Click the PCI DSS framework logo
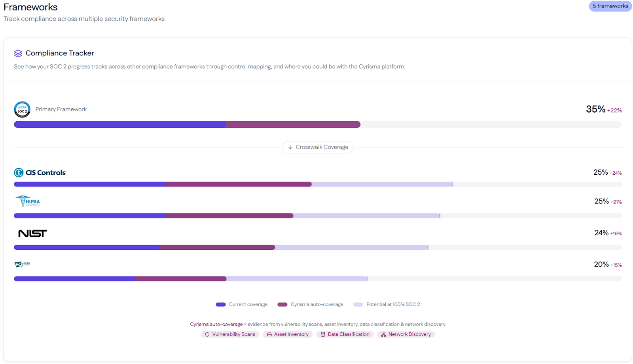Image resolution: width=633 pixels, height=364 pixels. tap(22, 264)
